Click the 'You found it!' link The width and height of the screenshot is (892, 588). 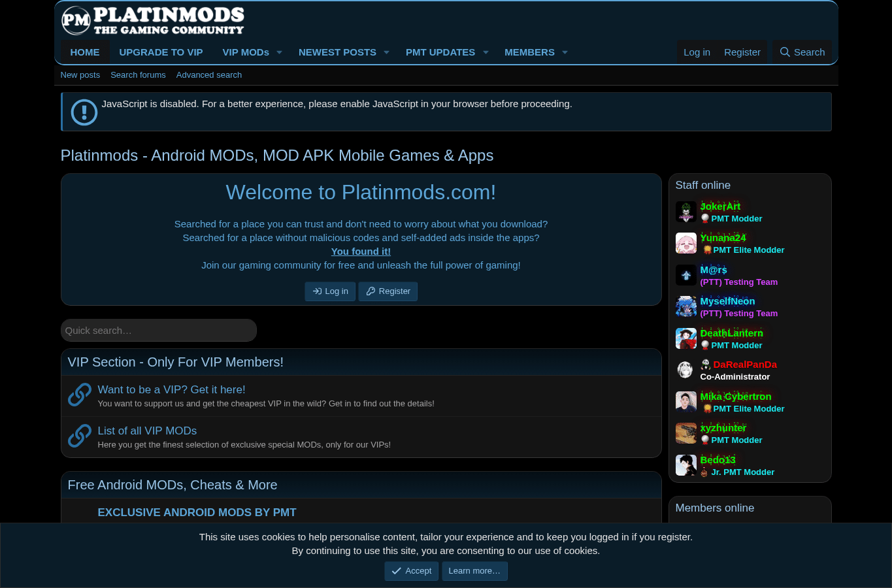coord(361,252)
